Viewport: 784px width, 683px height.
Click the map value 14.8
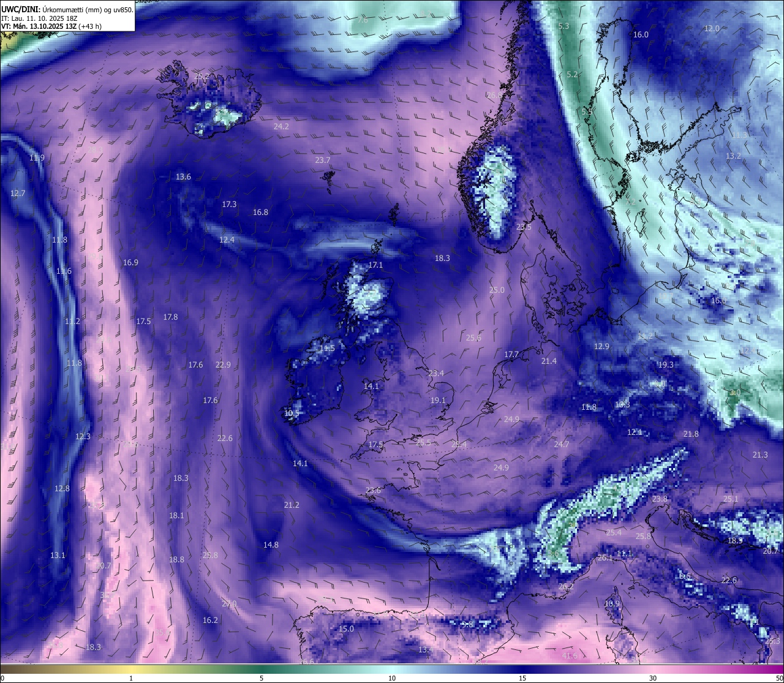click(271, 545)
